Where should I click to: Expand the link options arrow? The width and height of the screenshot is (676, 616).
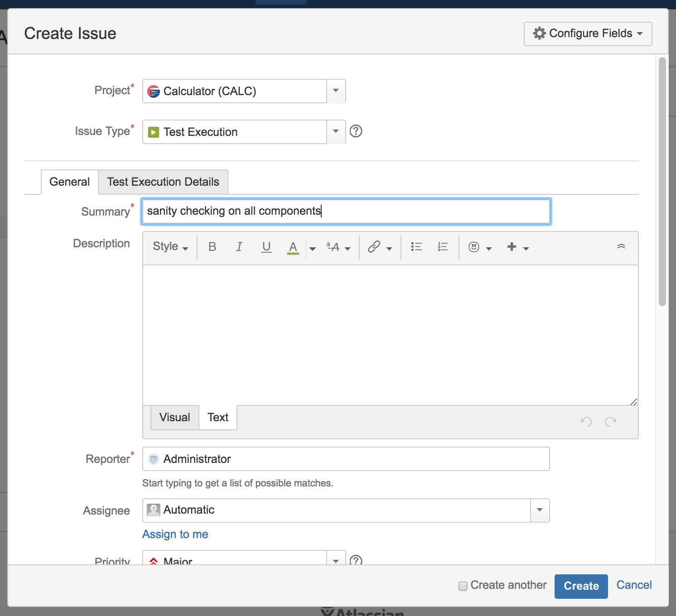(389, 249)
